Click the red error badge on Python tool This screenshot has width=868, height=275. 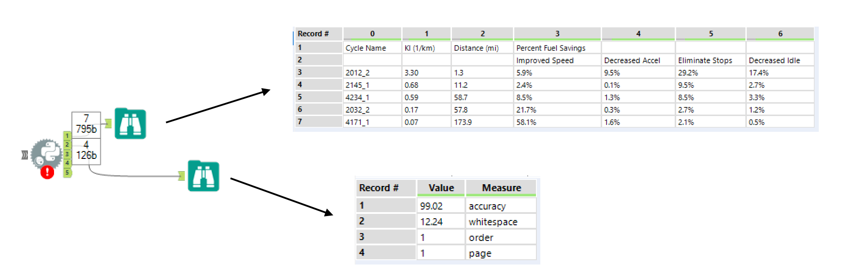click(x=47, y=172)
